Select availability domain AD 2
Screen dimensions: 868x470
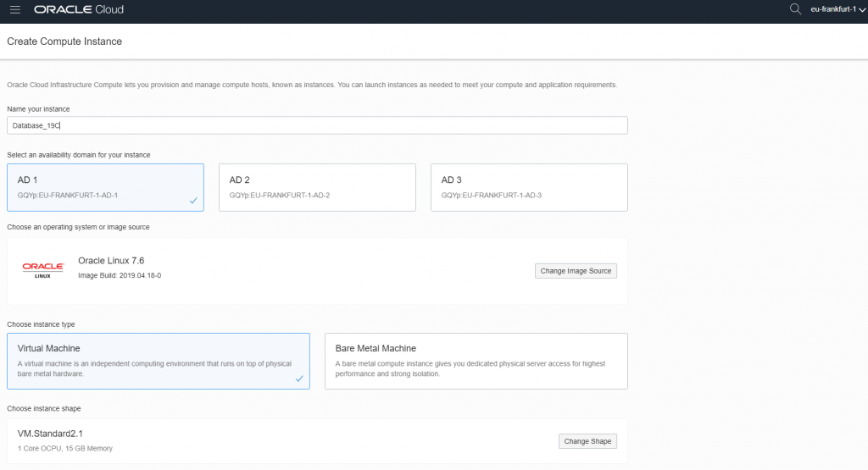[x=317, y=187]
